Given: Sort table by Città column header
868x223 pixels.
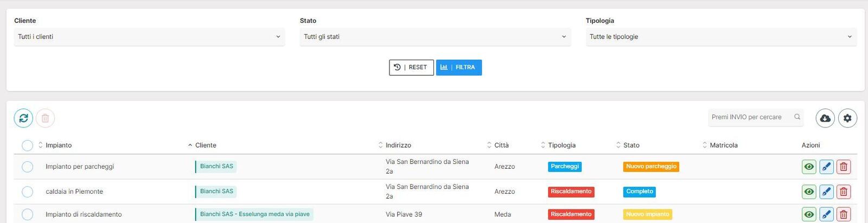Looking at the screenshot, I should click(x=501, y=145).
